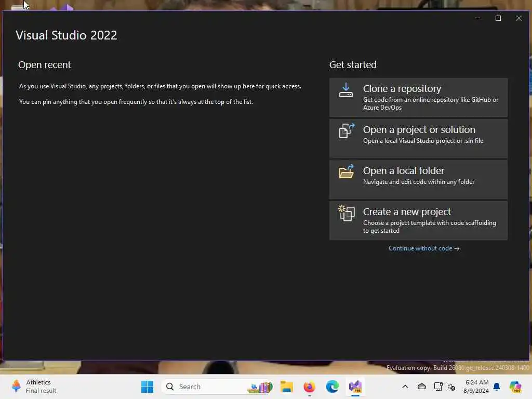Viewport: 532px width, 399px height.
Task: Click the 'Visual Studio 2022' title text
Action: point(66,35)
